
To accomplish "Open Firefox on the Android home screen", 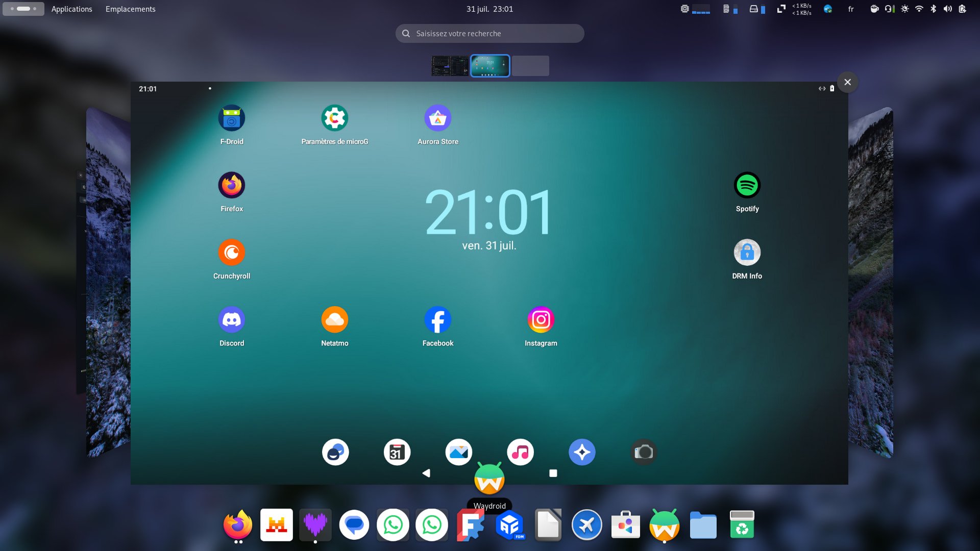I will pos(232,185).
